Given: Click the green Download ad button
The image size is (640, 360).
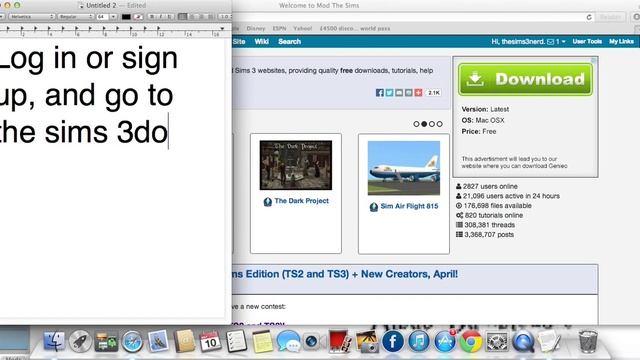Looking at the screenshot, I should pyautogui.click(x=525, y=79).
